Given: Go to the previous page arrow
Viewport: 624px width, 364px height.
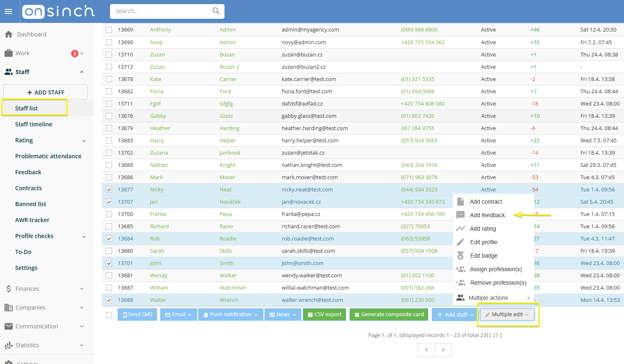Looking at the screenshot, I should (x=426, y=350).
